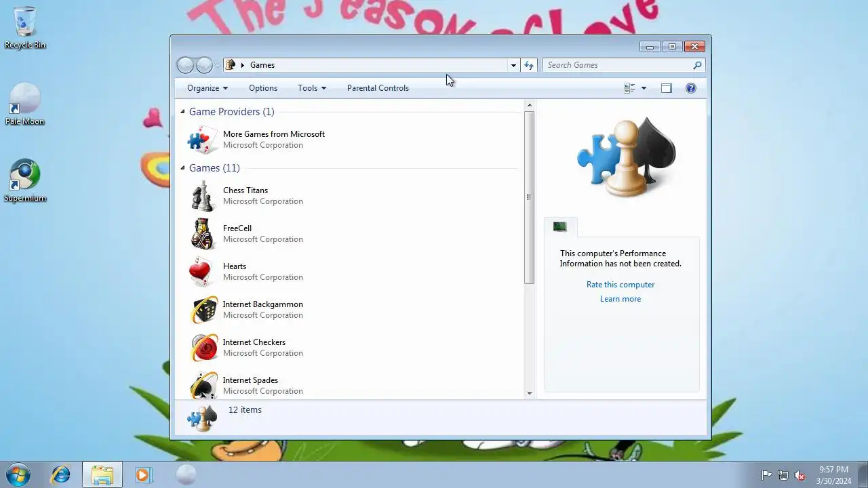Click the large Games preview image
This screenshot has width=868, height=488.
pos(626,158)
